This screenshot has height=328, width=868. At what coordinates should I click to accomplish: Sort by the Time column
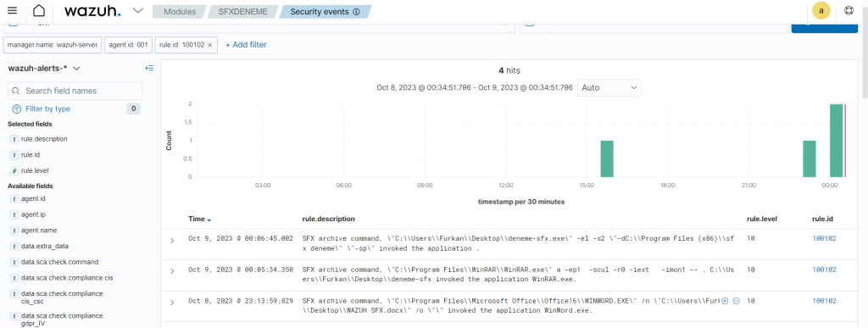[200, 219]
